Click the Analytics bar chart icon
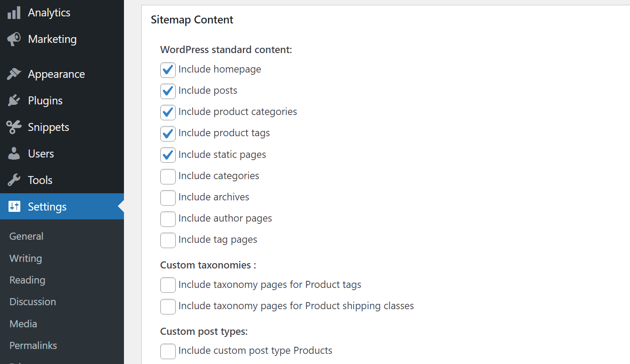The image size is (630, 364). 14,12
